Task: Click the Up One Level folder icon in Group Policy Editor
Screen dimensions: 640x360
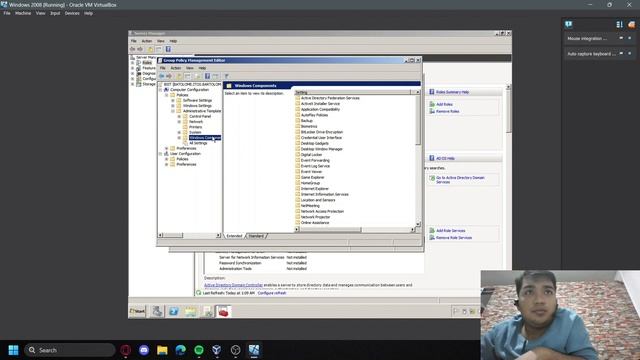Action: click(180, 76)
